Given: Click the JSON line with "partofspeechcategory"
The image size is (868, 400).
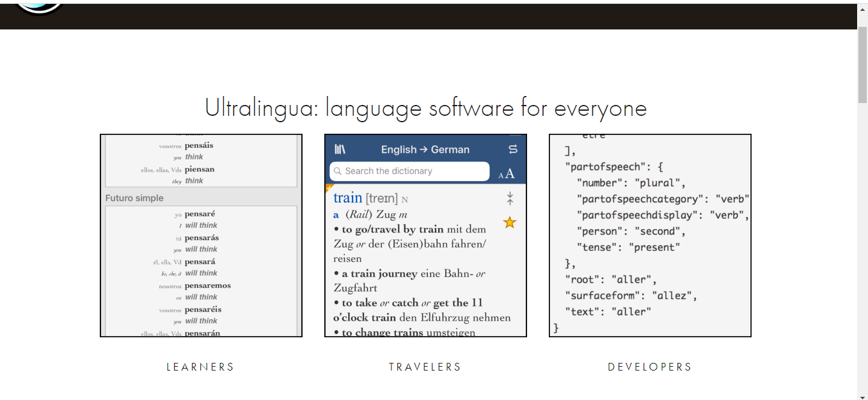Looking at the screenshot, I should click(x=663, y=199).
